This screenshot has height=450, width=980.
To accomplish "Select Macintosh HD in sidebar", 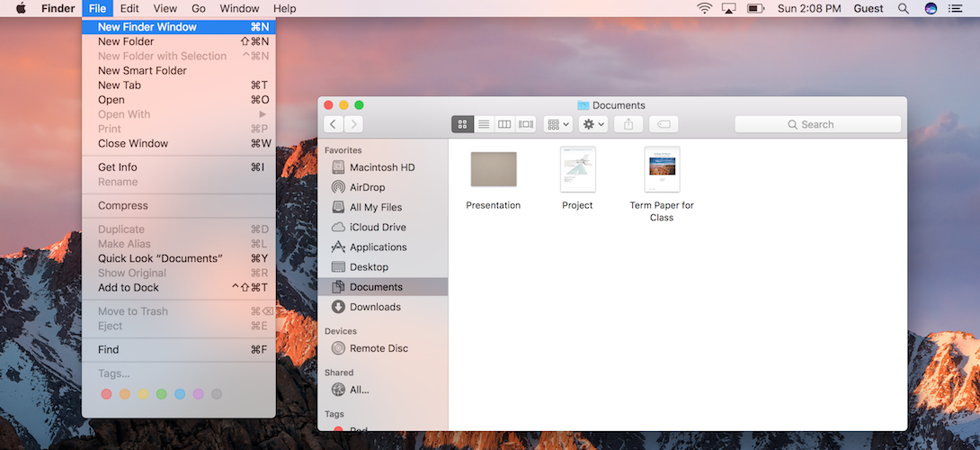I will point(382,167).
